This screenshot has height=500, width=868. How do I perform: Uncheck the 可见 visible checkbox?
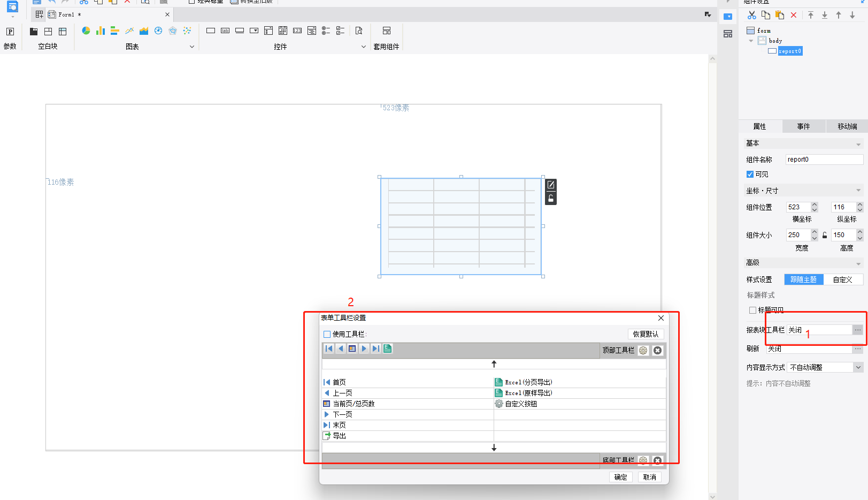coord(750,174)
